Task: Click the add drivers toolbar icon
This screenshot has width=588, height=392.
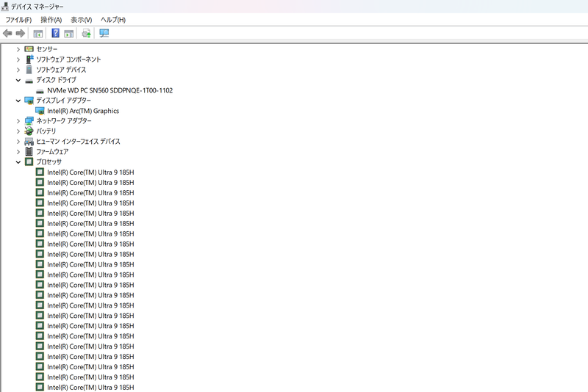Action: (86, 33)
